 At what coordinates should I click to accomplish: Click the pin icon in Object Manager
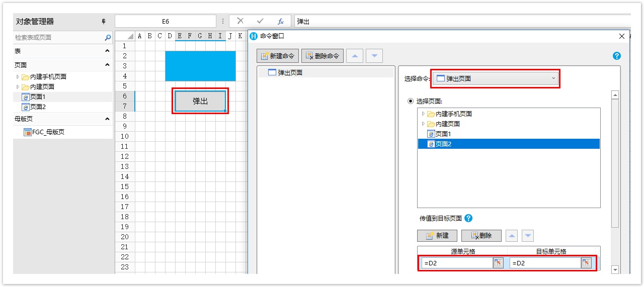coord(104,22)
